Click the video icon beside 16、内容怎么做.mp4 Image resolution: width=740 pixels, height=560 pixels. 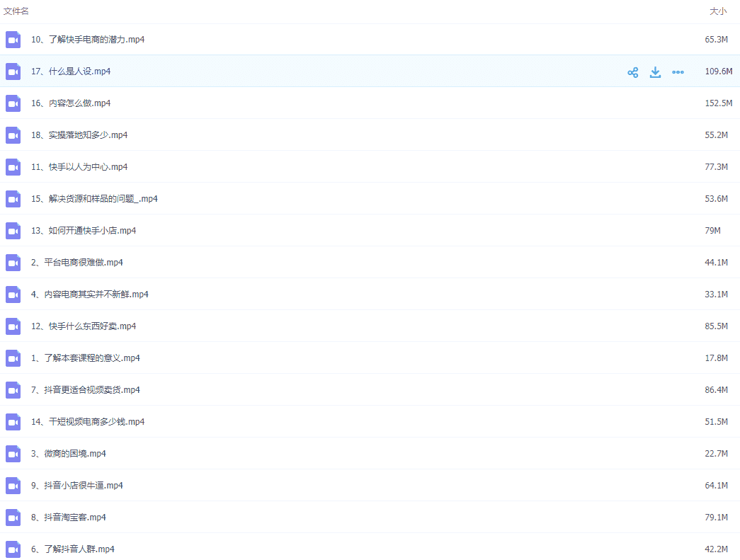tap(13, 103)
